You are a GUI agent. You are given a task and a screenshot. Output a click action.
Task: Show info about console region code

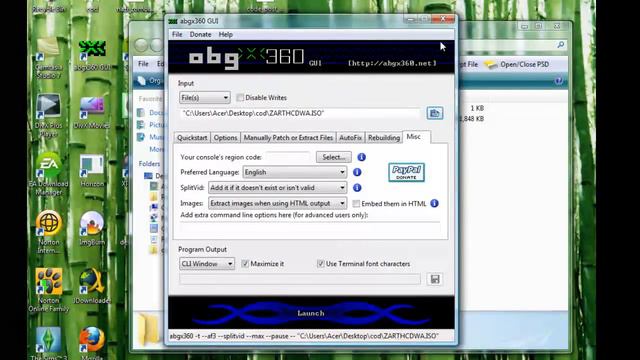point(361,157)
